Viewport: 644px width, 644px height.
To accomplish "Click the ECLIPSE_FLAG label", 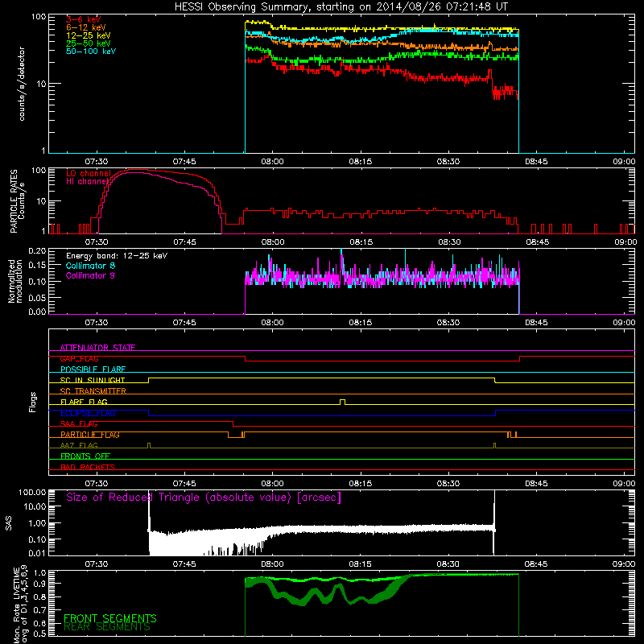I will click(x=89, y=413).
